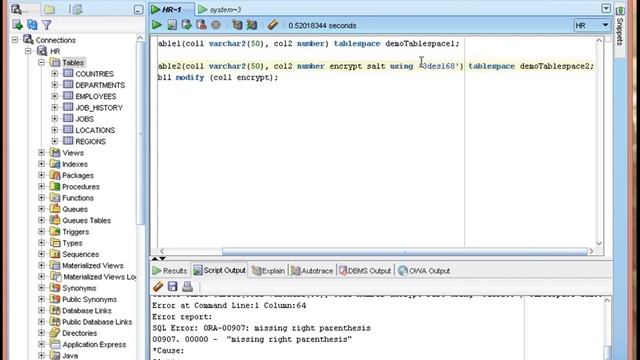Select the Directories node
This screenshot has height=360, width=640.
point(79,333)
